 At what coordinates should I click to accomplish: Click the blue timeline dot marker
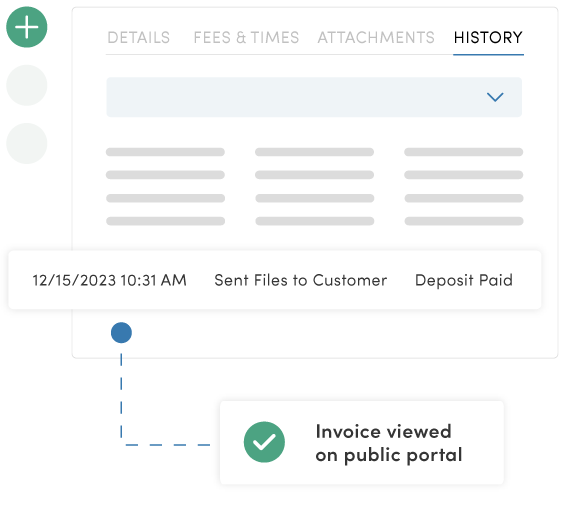pos(121,332)
